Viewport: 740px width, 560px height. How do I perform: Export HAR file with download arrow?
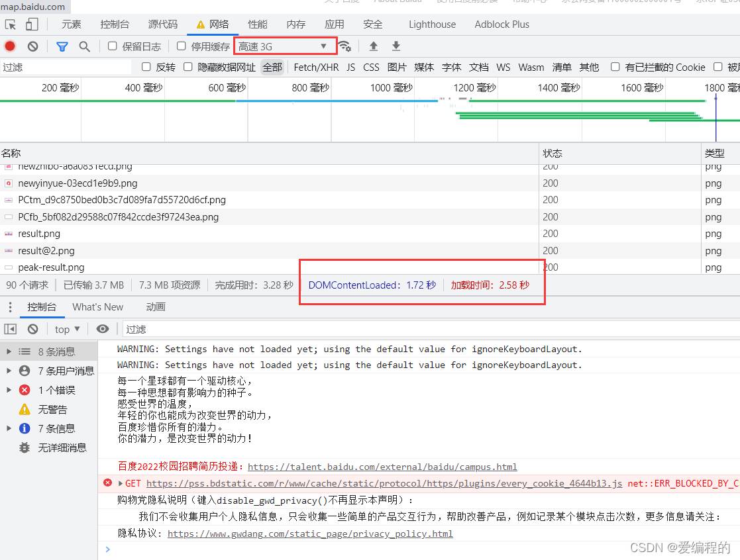396,46
